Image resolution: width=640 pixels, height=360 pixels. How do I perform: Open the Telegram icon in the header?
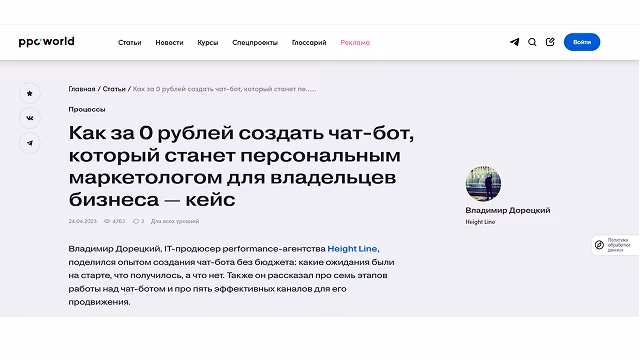click(514, 42)
